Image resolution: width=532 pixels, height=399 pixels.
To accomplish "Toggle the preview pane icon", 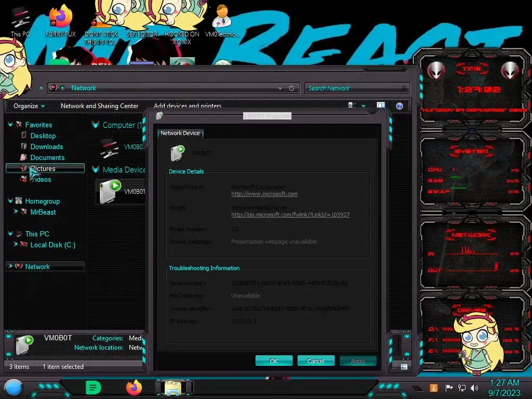I will (x=381, y=105).
